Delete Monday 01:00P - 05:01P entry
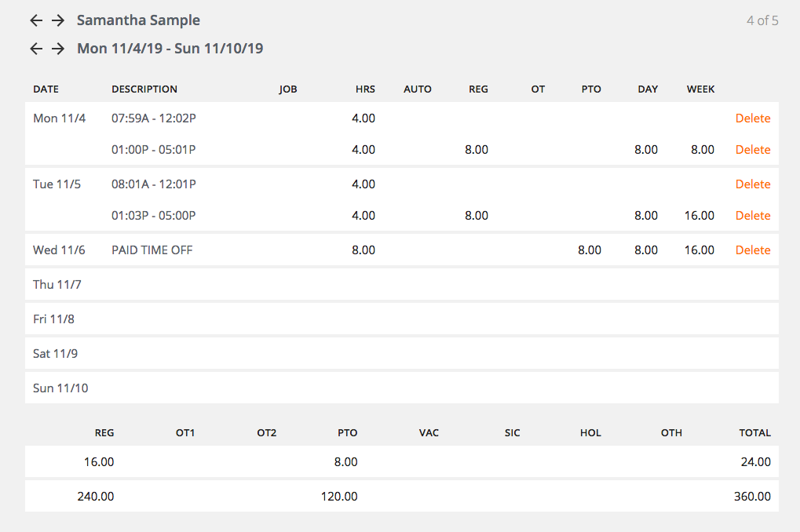 point(752,150)
